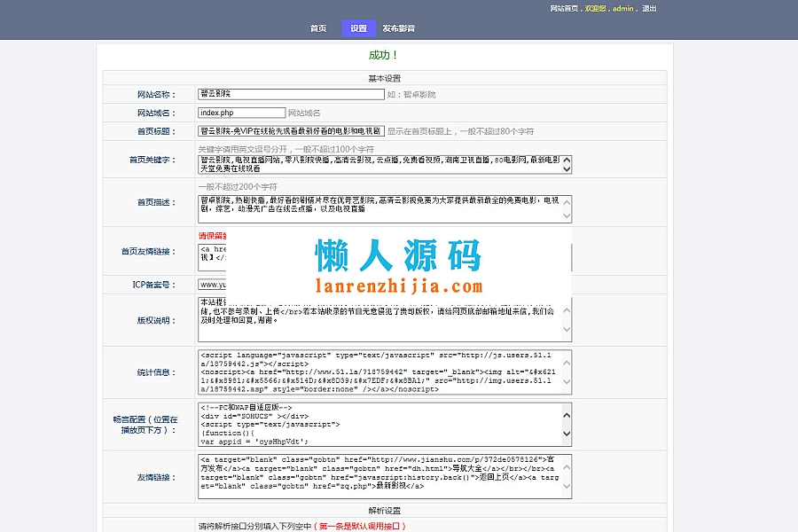
Task: Edit the bottom 友情链接 HTML textarea
Action: pyautogui.click(x=385, y=476)
